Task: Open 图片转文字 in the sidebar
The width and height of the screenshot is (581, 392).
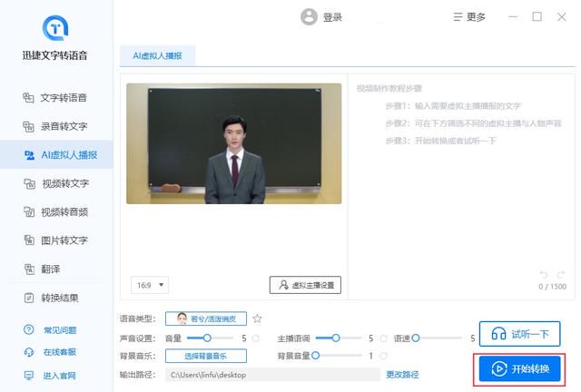Action: (56, 240)
